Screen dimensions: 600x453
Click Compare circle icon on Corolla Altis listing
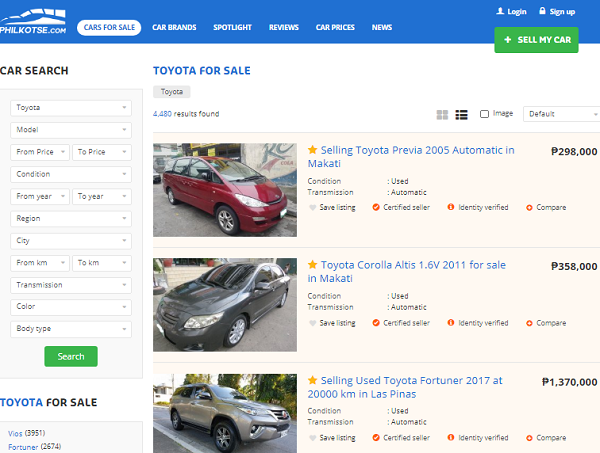pyautogui.click(x=529, y=323)
